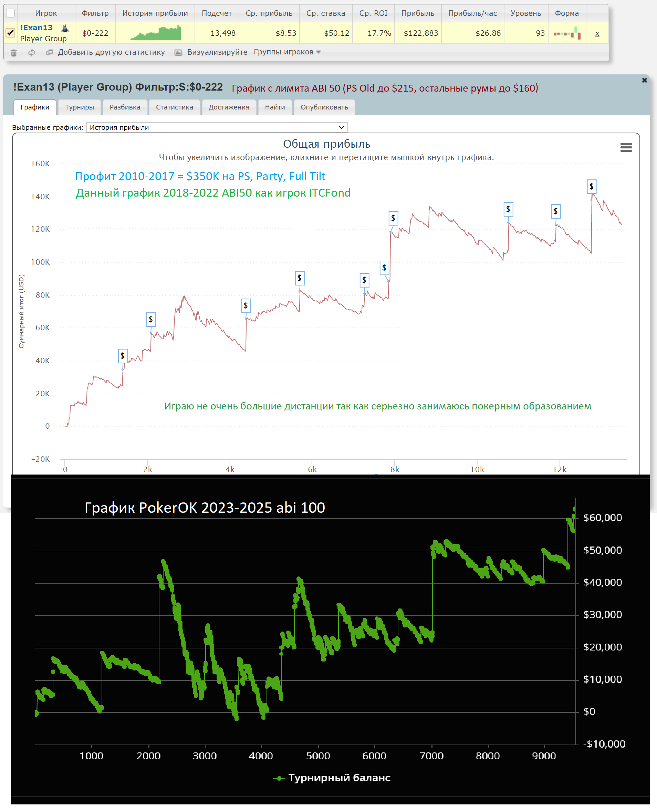Sort by the Ср. ROI column header
Screen dimensions: 657x812
(x=373, y=13)
